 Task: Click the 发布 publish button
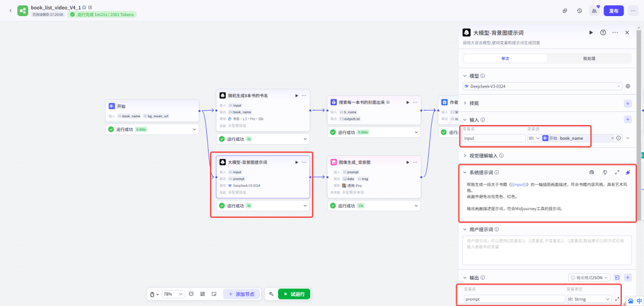[x=613, y=11]
